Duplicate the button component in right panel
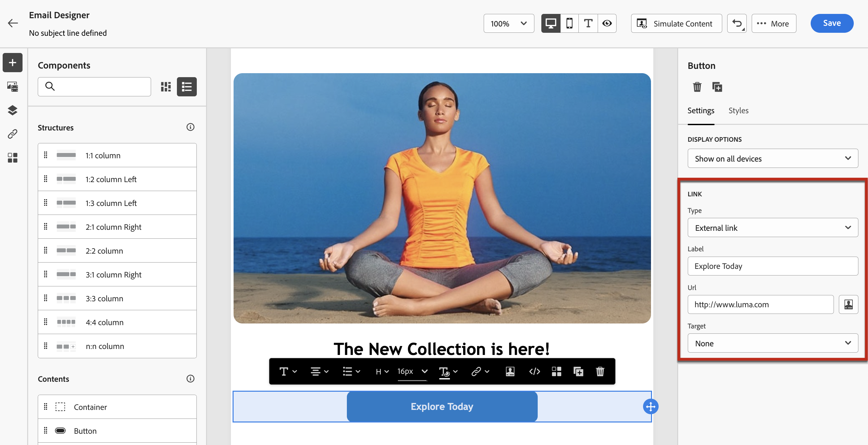Viewport: 868px width, 445px height. point(717,87)
